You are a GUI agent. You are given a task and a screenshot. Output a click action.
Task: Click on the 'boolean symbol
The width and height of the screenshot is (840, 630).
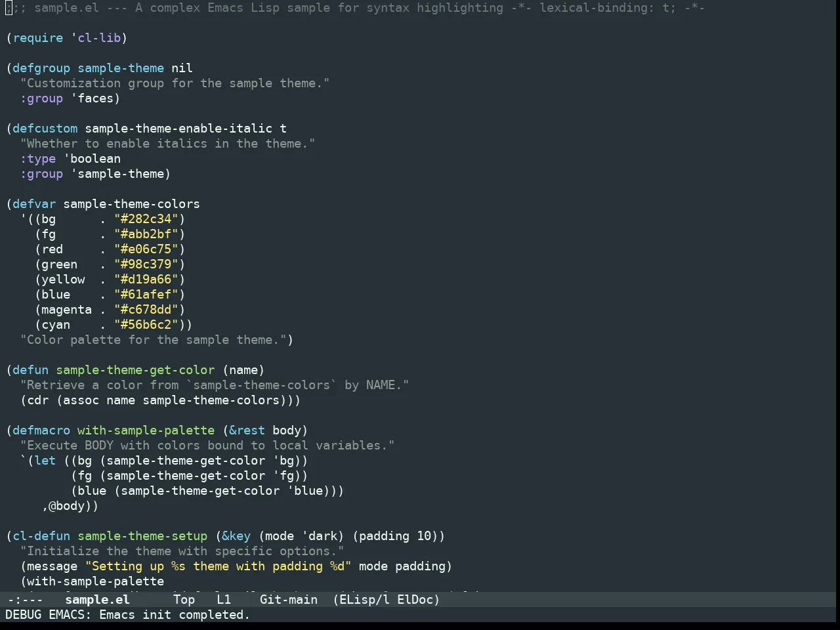(x=93, y=159)
